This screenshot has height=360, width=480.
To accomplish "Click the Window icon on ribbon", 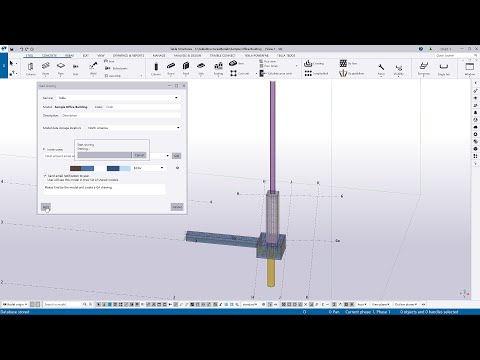I will tap(470, 69).
